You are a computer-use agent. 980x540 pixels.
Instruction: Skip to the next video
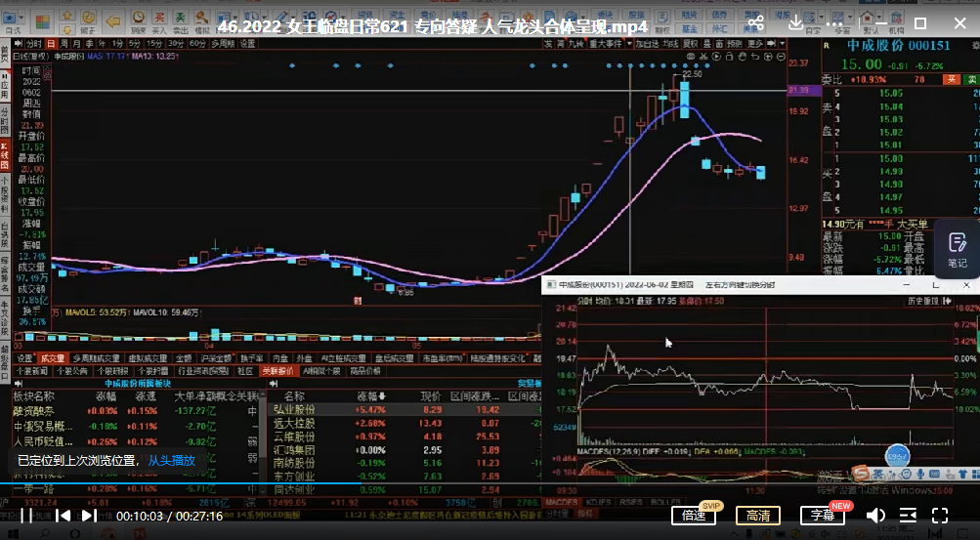pyautogui.click(x=89, y=515)
